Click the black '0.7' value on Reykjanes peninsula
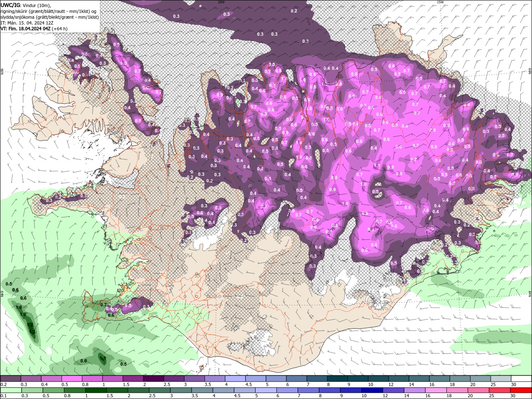The image size is (532, 399). [103, 305]
